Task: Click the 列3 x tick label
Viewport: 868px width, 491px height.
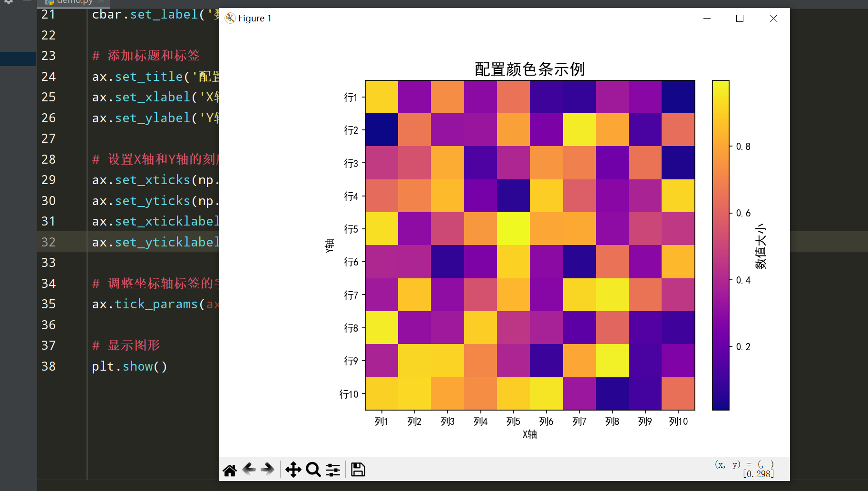Action: 447,422
